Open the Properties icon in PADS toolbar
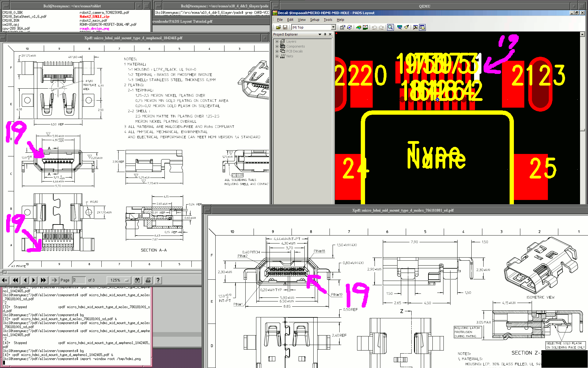The image size is (588, 368). click(343, 27)
